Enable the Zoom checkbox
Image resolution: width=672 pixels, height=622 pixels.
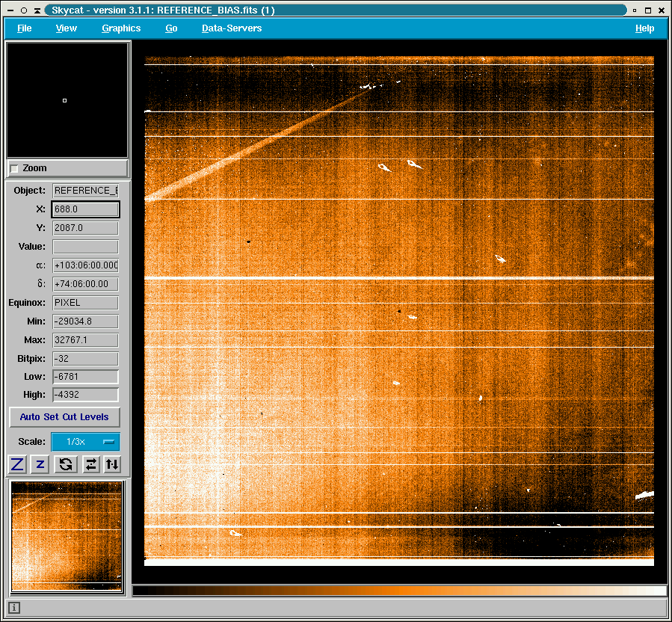[x=14, y=169]
